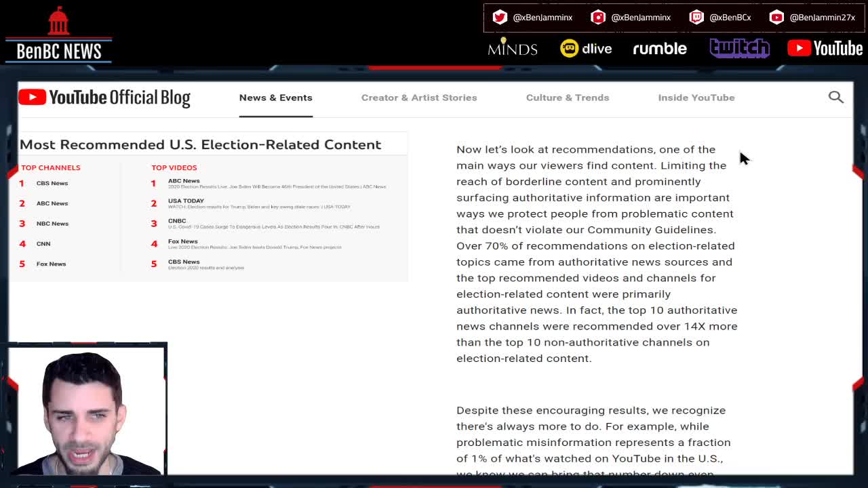Click USA TODAY entry in Top Videos
The image size is (868, 488).
(259, 203)
